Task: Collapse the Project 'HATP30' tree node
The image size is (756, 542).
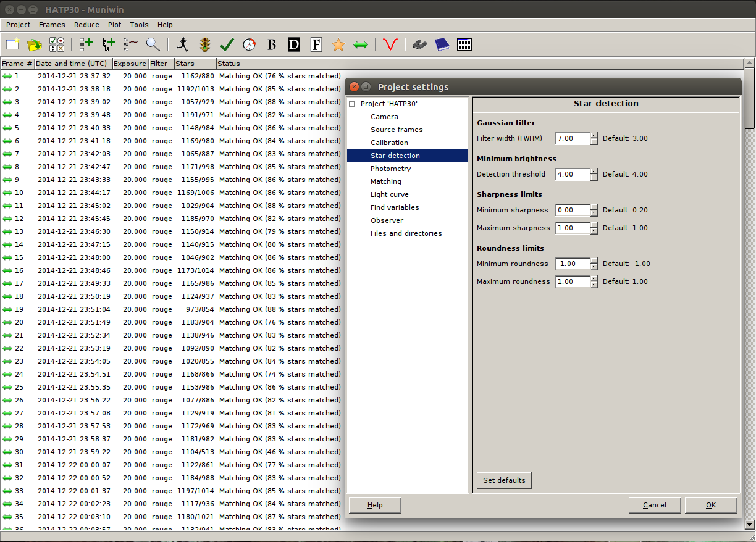Action: [352, 104]
